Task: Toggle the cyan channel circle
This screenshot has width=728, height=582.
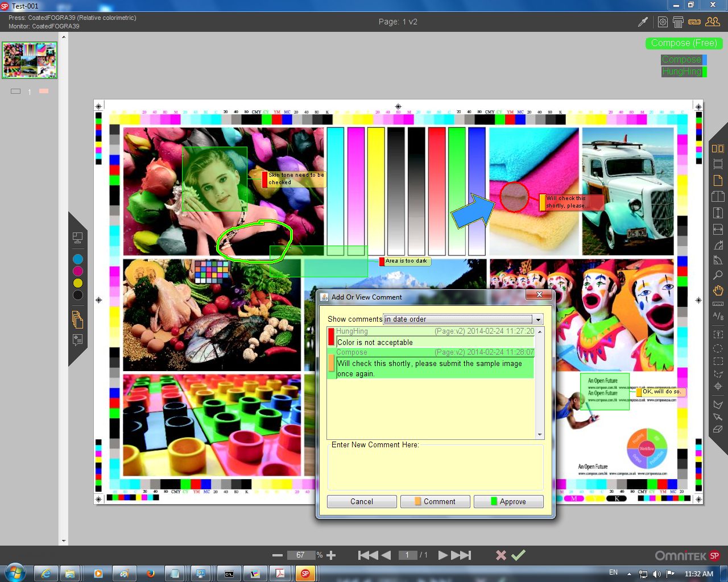Action: point(78,259)
